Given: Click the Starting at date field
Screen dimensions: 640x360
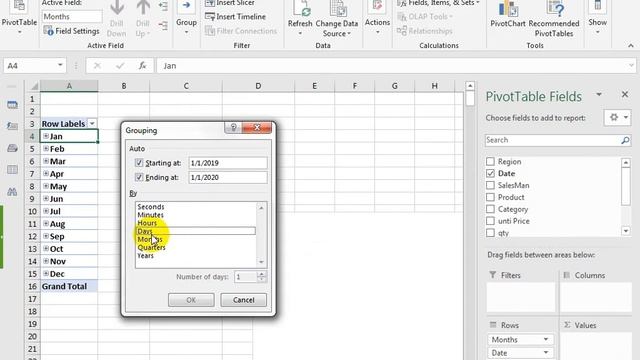Looking at the screenshot, I should point(228,163).
